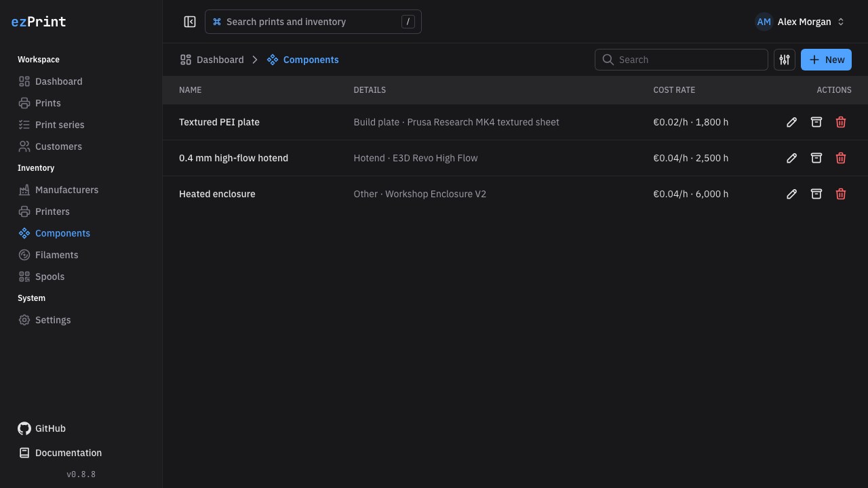
Task: Click the New component button
Action: (826, 60)
